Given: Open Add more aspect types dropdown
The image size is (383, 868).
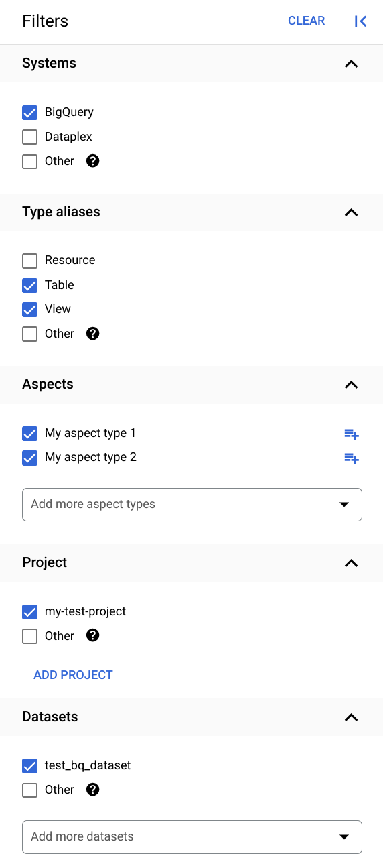Looking at the screenshot, I should pos(192,505).
